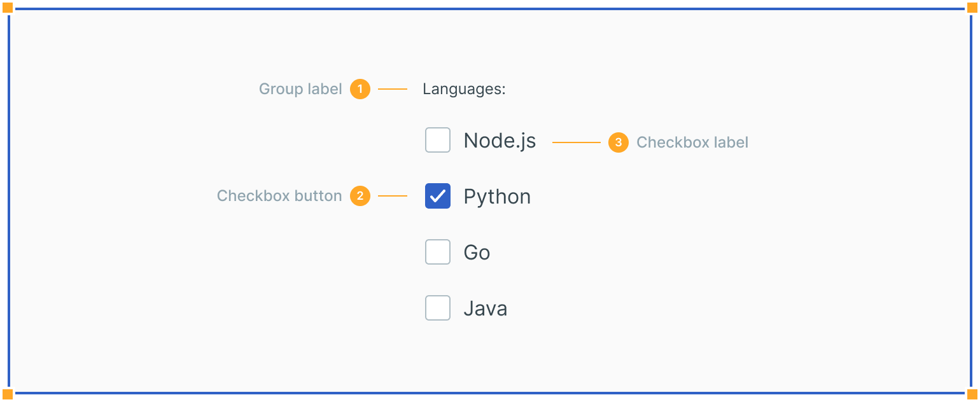Enable the Go checkbox
The image size is (980, 402).
coord(437,252)
